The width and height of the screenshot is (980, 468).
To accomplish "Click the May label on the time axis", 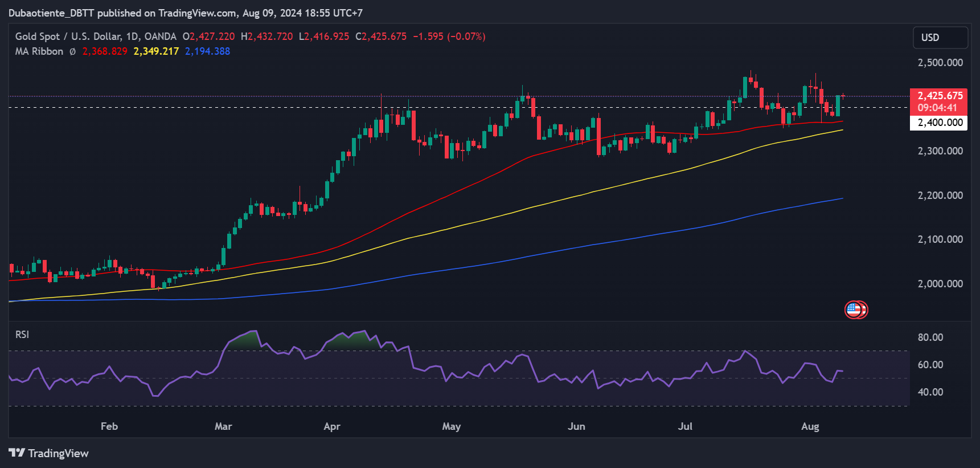I will click(452, 426).
